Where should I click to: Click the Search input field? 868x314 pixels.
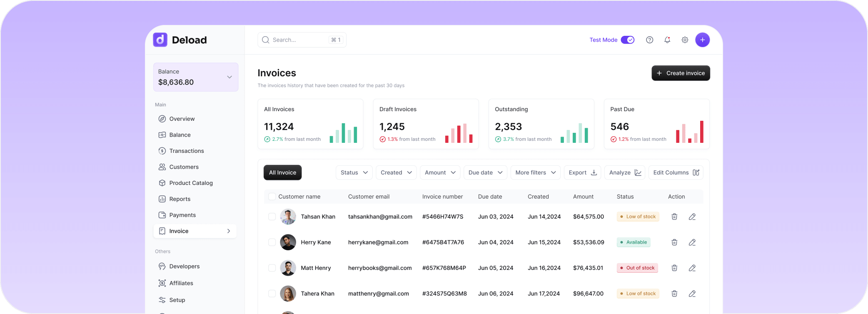click(x=302, y=40)
